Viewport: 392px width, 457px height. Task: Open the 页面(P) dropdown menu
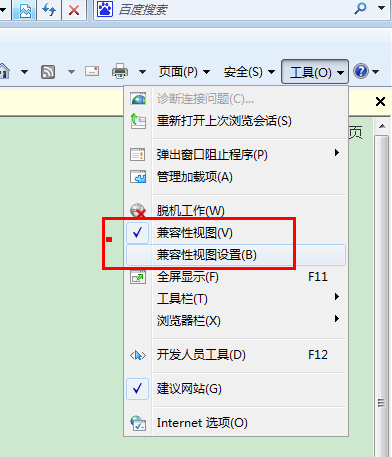click(x=184, y=72)
